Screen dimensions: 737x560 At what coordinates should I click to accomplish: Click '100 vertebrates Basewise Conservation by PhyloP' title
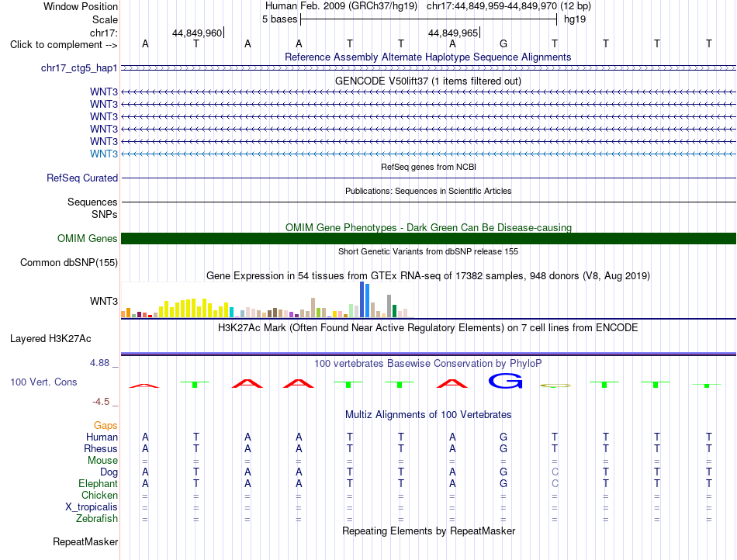[427, 363]
